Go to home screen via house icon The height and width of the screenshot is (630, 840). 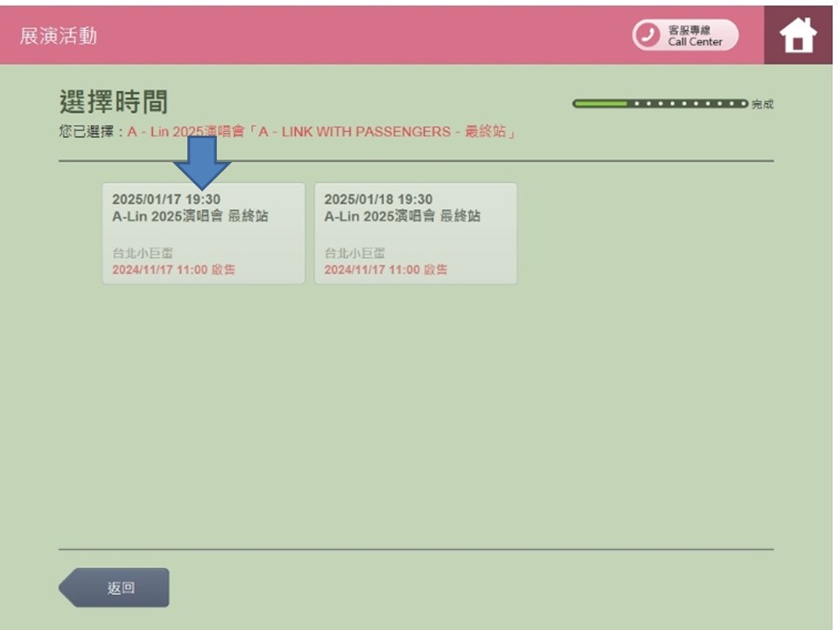point(798,35)
